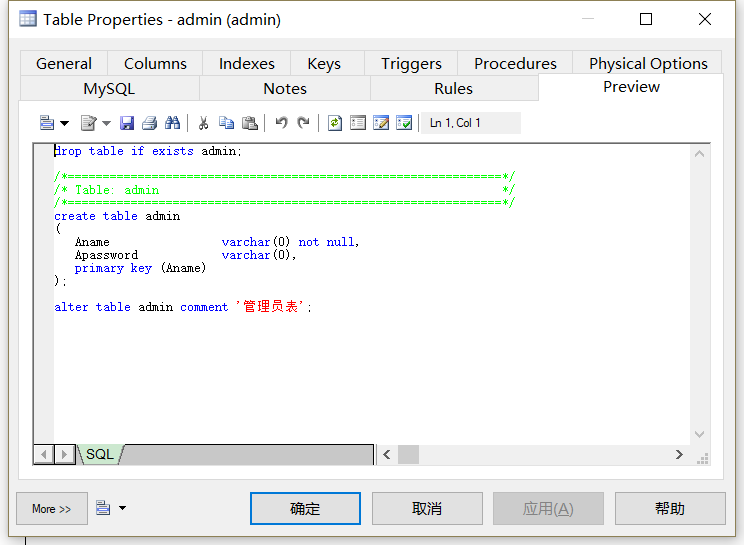This screenshot has height=545, width=744.
Task: Click the pencil-and-page preview toolbar icon
Action: (x=381, y=123)
